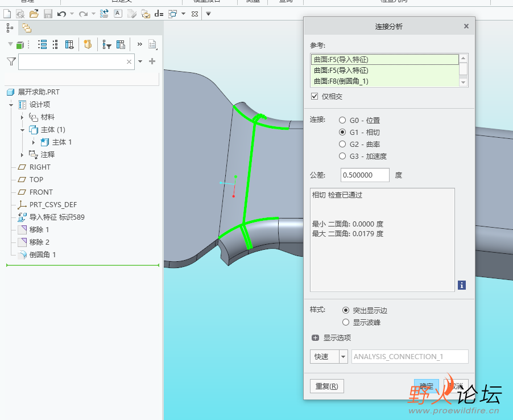Expand the 显示选项 section
The height and width of the screenshot is (420, 513).
316,337
